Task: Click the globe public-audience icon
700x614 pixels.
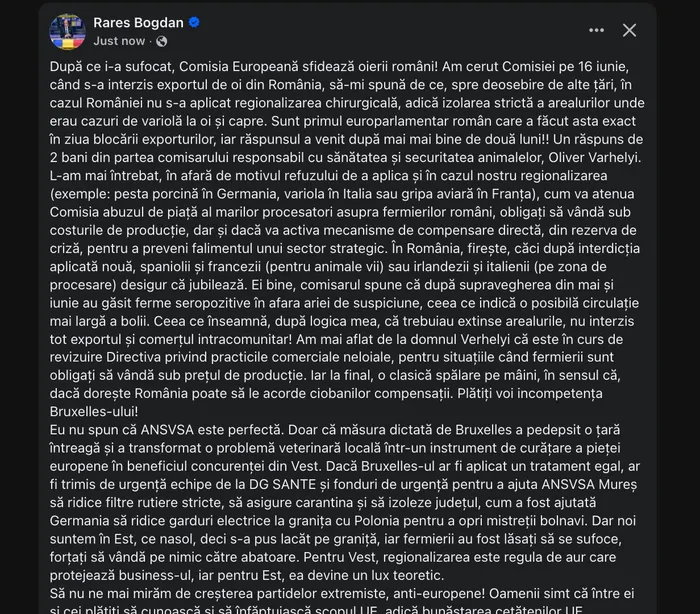Action: click(162, 42)
